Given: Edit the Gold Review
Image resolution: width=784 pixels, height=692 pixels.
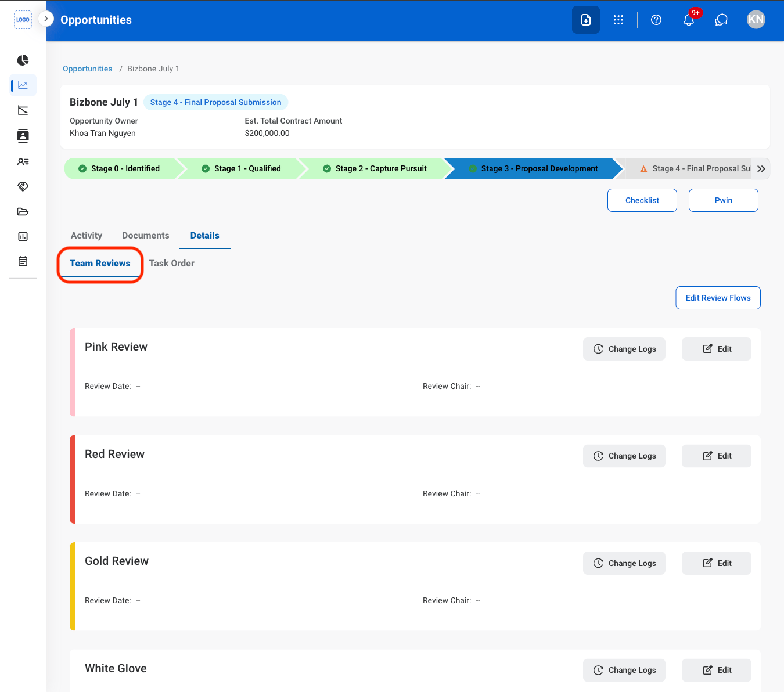Looking at the screenshot, I should (x=717, y=563).
